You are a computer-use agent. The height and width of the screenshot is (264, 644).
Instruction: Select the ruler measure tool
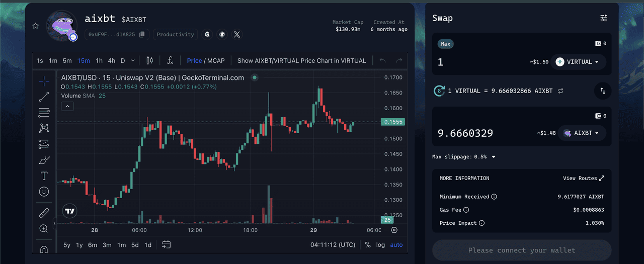[44, 213]
